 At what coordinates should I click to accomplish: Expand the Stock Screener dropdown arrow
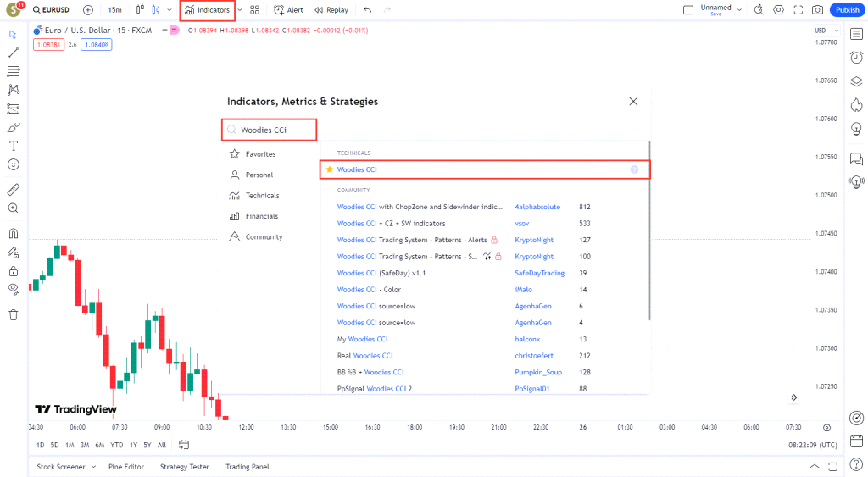click(92, 467)
